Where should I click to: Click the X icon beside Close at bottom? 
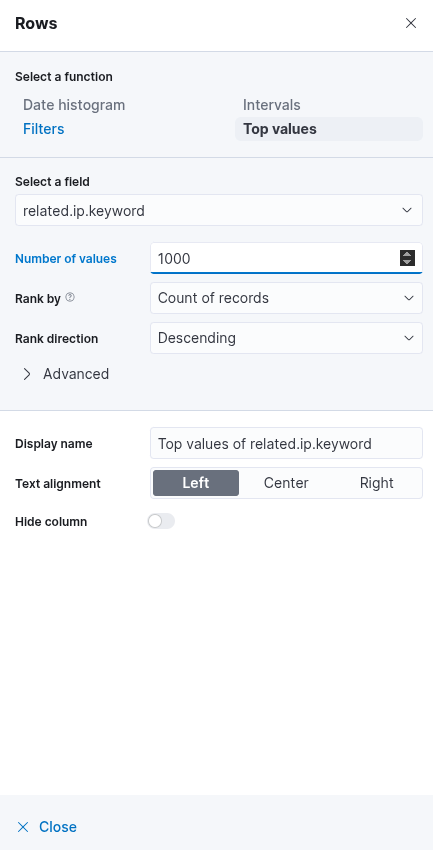click(23, 827)
